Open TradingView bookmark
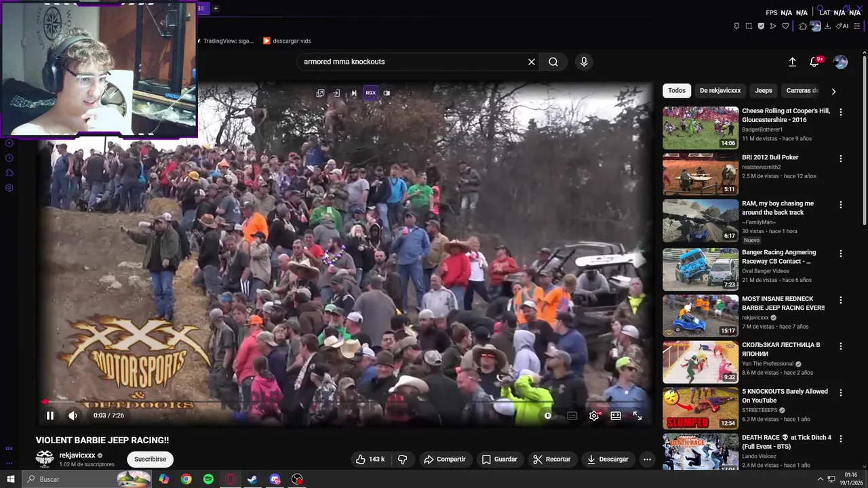This screenshot has height=488, width=868. (226, 41)
